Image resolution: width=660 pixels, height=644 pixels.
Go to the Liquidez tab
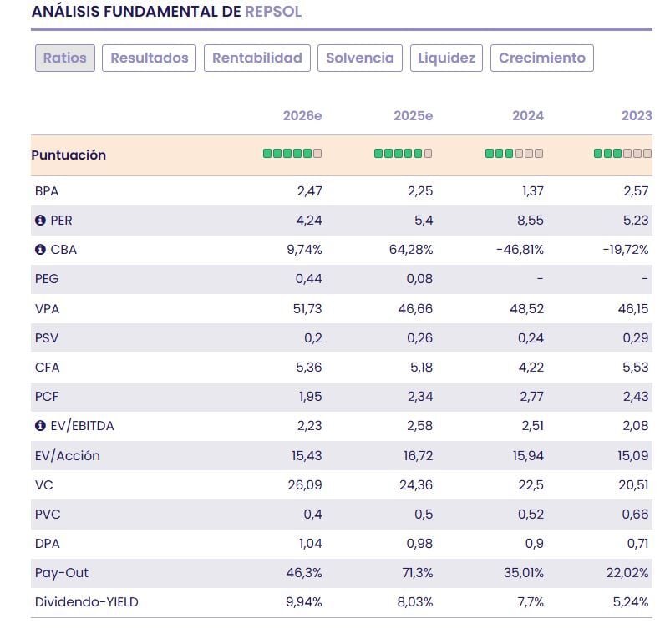[446, 58]
